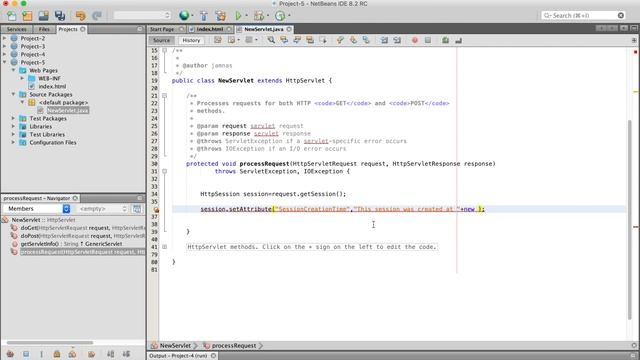Viewport: 640px width, 360px height.
Task: Click the Navigator horizontal scrollbar
Action: coord(50,343)
